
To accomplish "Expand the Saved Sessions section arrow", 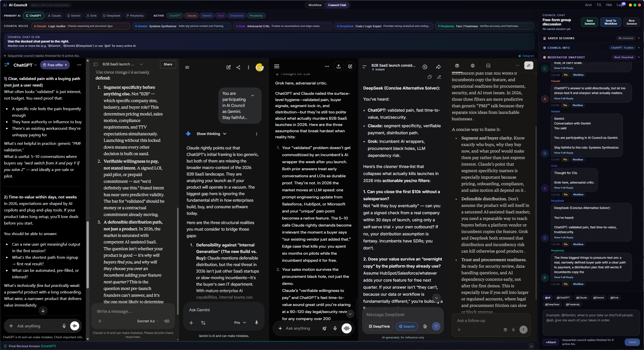I will pyautogui.click(x=639, y=38).
